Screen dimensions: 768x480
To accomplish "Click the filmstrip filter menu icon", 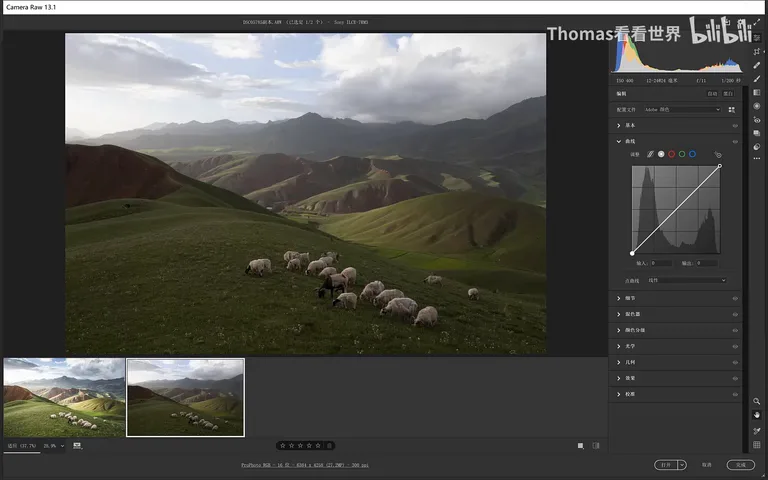I will (x=77, y=446).
